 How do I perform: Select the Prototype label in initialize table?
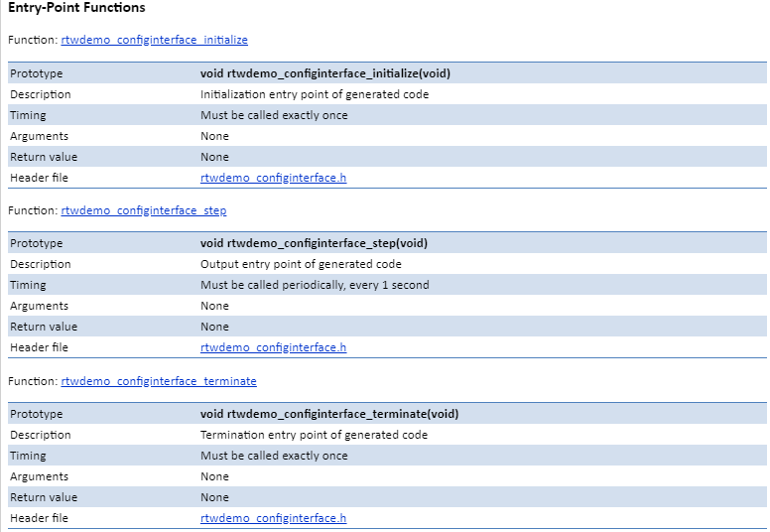coord(37,73)
